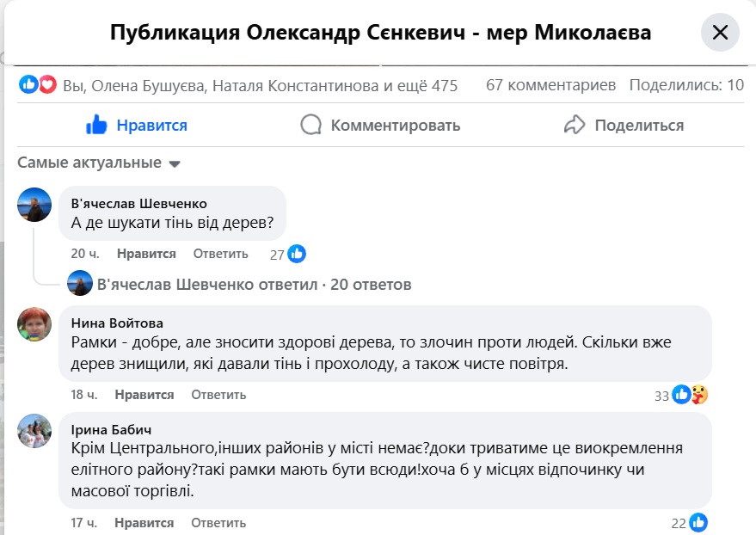Click the thumbs-up Нравится button
The width and height of the screenshot is (756, 535).
[x=137, y=126]
